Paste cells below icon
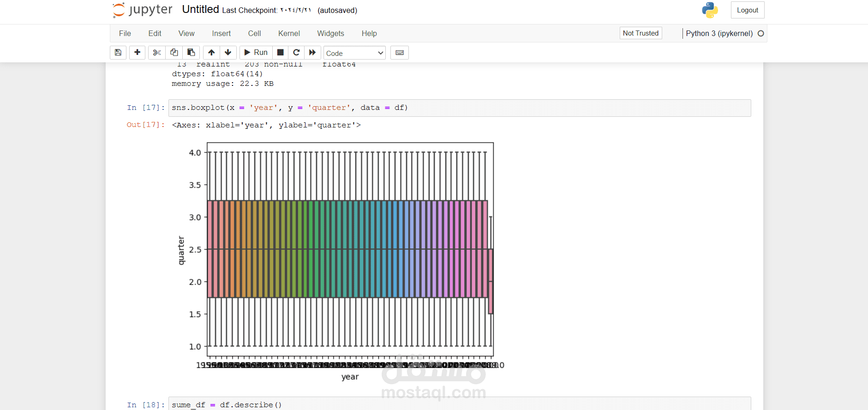The image size is (868, 410). 191,53
